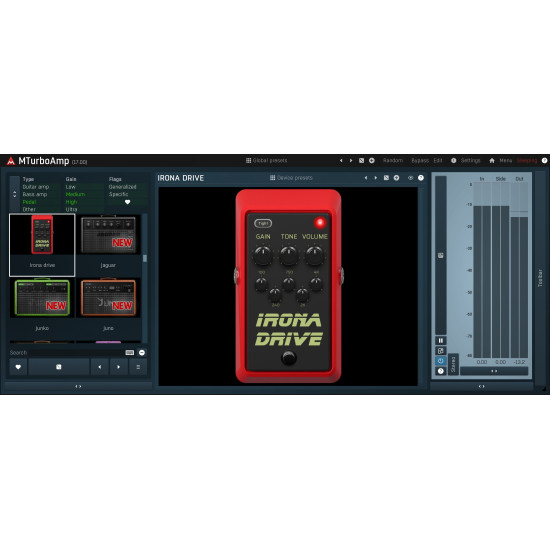The width and height of the screenshot is (550, 550).
Task: Click the pedal footswitch button
Action: pos(289,358)
